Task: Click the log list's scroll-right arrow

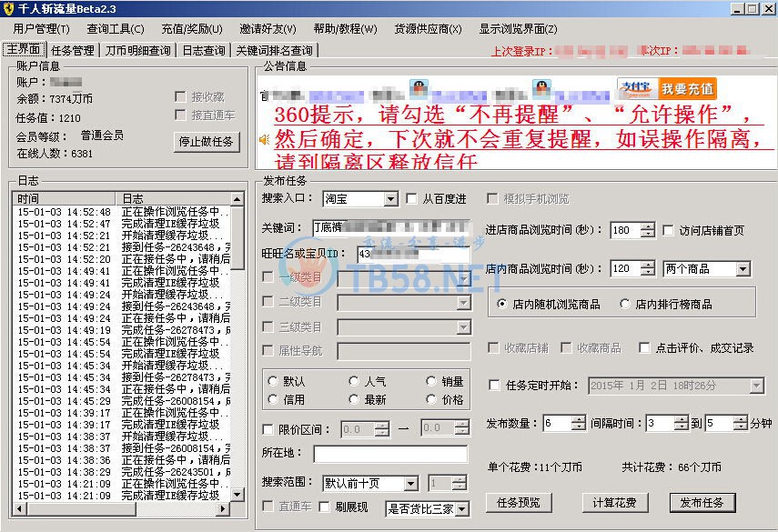Action: coord(223,508)
